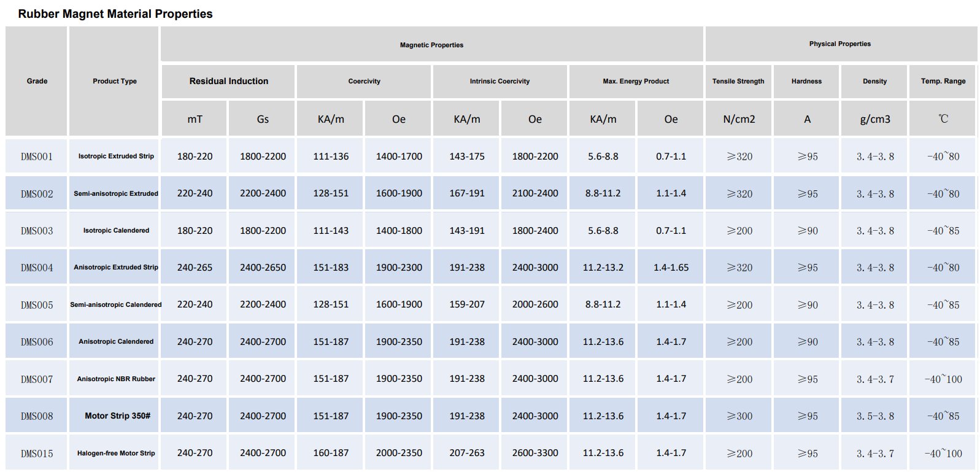Click the title Rubber Magnet Material Properties
Image resolution: width=980 pixels, height=472 pixels.
pos(115,14)
